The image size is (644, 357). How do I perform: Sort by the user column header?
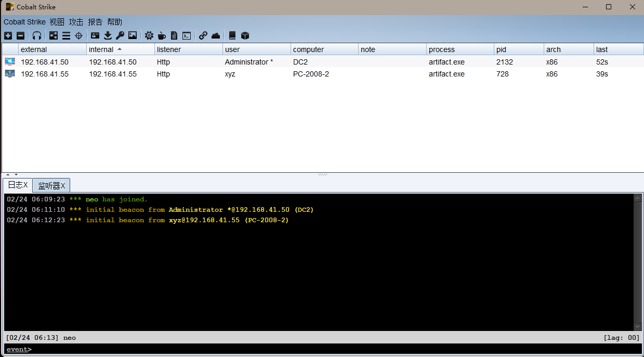(x=257, y=49)
